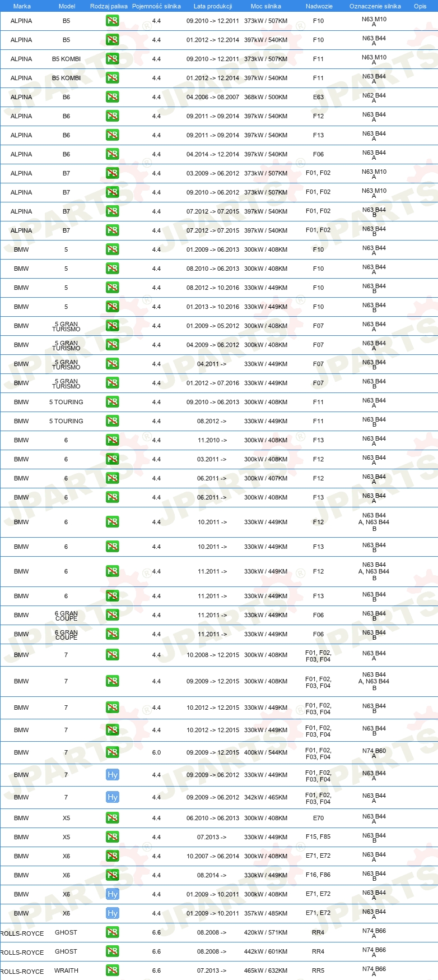This screenshot has height=980, width=438.
Task: Click the Hy hybrid icon for BMW X6 357kW
Action: tap(112, 913)
